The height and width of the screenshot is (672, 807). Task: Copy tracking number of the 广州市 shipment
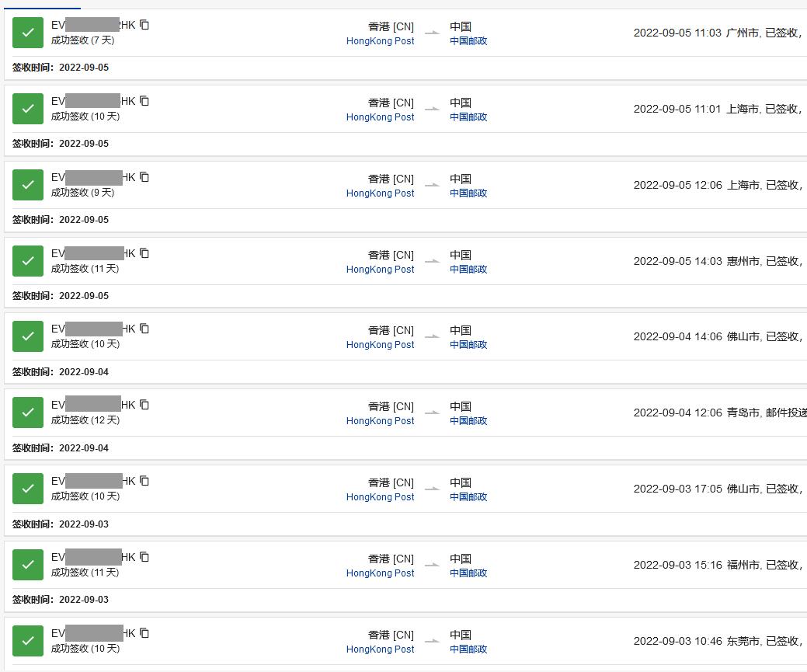coord(144,25)
